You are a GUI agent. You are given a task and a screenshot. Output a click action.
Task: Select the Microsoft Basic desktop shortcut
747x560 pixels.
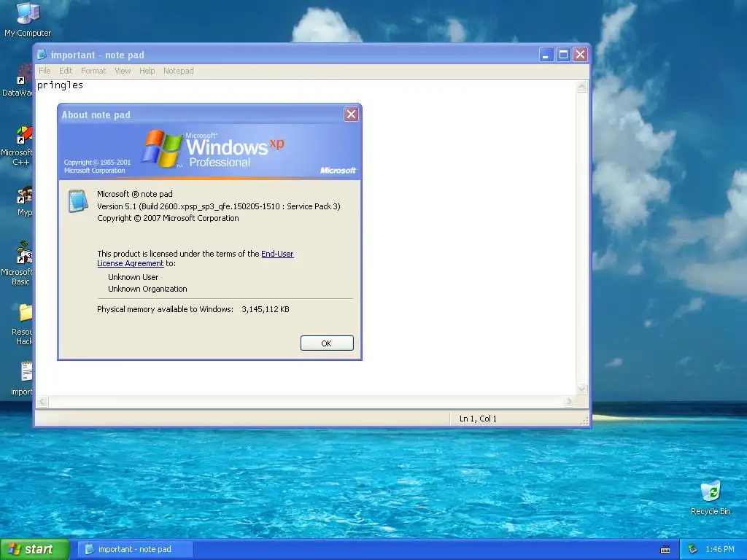(18, 264)
